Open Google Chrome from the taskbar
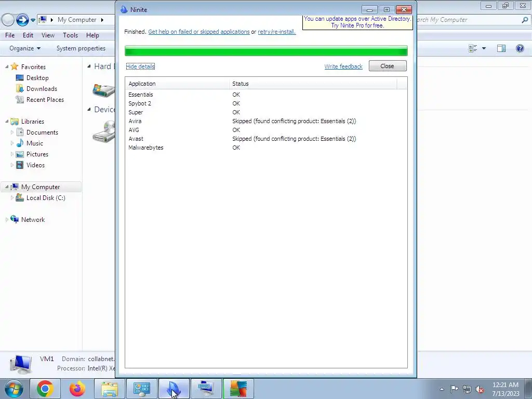532x399 pixels. [45, 389]
